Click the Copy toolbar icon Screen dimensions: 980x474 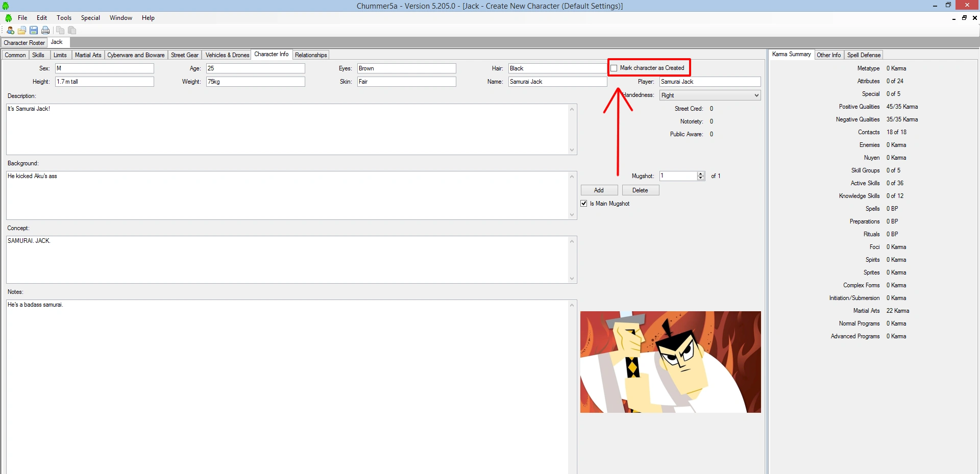60,30
